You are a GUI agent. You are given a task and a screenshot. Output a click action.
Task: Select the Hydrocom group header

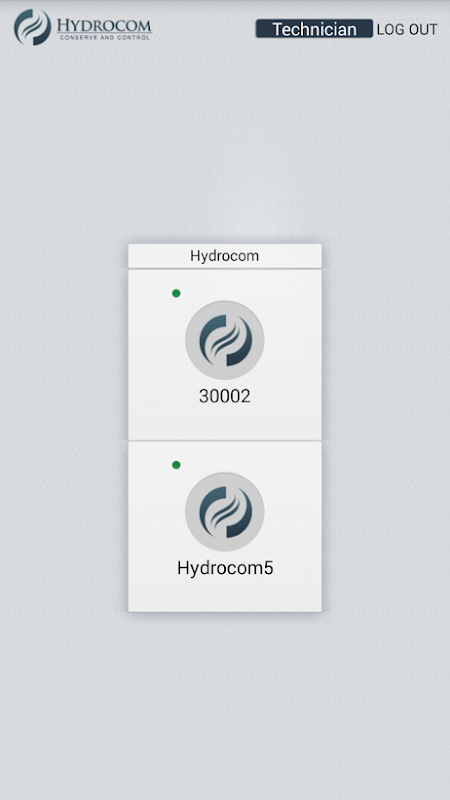[x=224, y=256]
